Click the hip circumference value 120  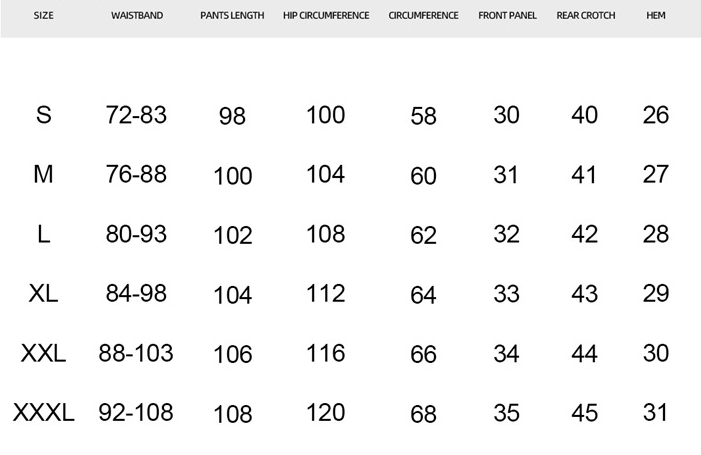click(x=325, y=412)
